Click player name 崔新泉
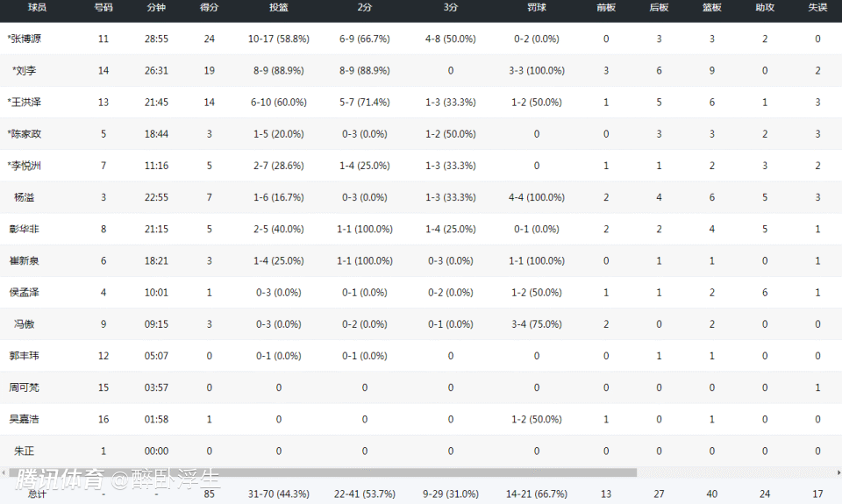 click(25, 260)
